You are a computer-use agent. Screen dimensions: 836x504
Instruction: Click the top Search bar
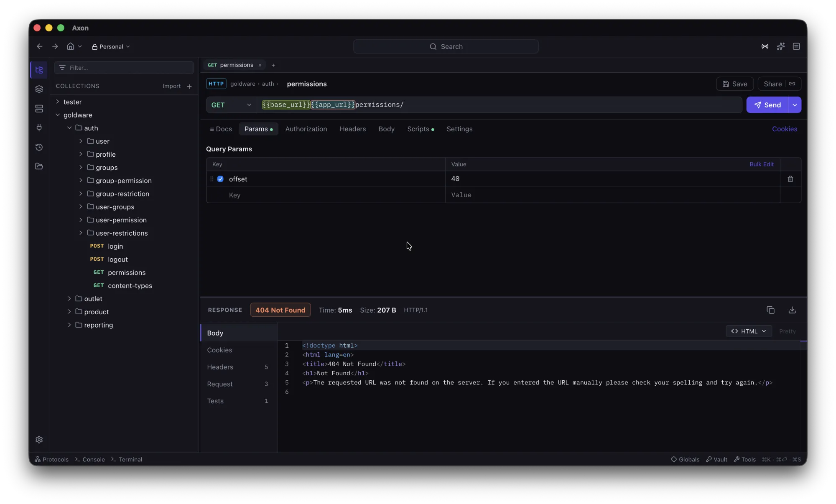[446, 46]
